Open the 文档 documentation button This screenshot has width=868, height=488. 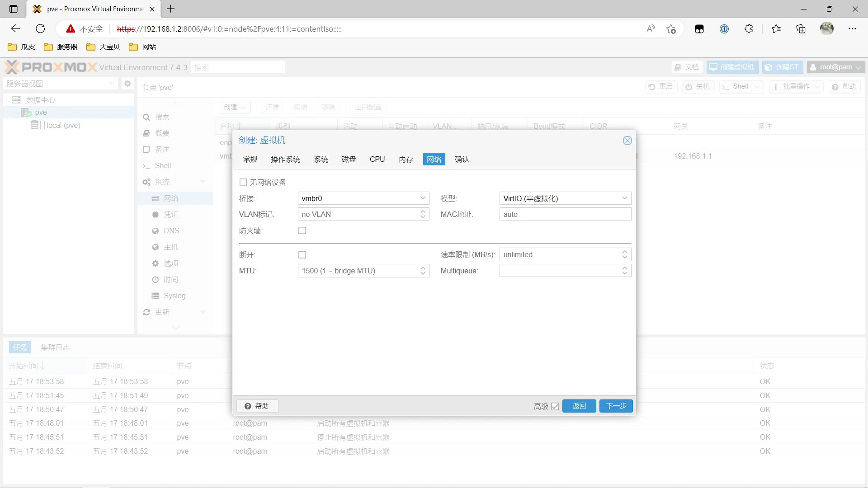point(687,67)
